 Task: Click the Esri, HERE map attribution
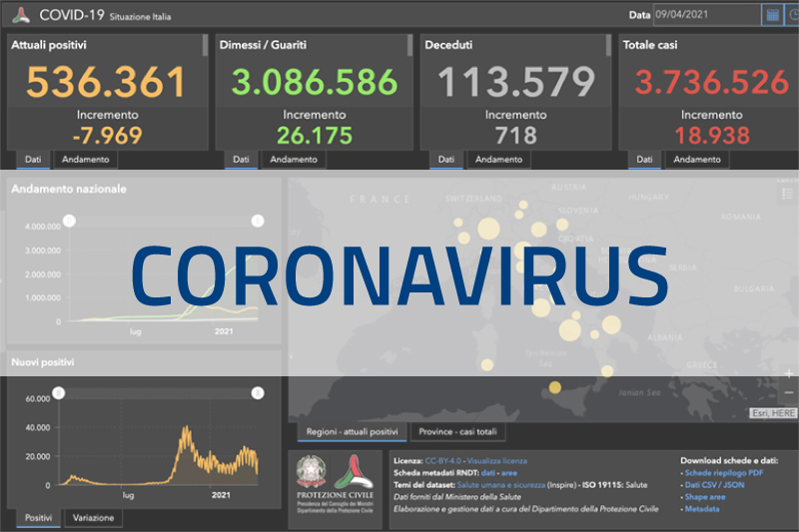[773, 413]
